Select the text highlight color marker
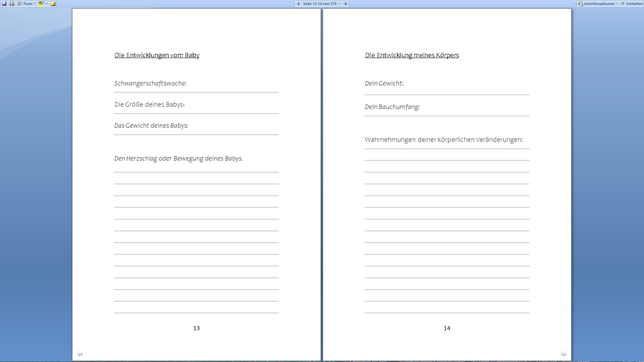 point(41,4)
